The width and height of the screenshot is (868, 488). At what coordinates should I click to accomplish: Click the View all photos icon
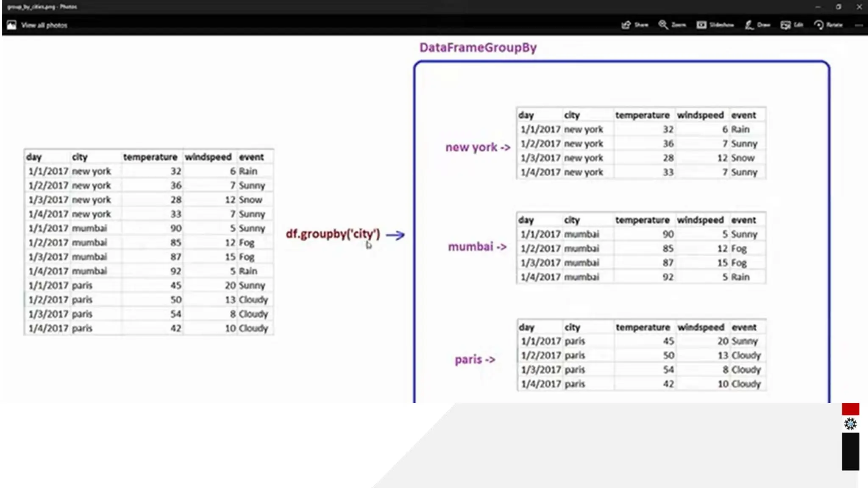[x=11, y=25]
